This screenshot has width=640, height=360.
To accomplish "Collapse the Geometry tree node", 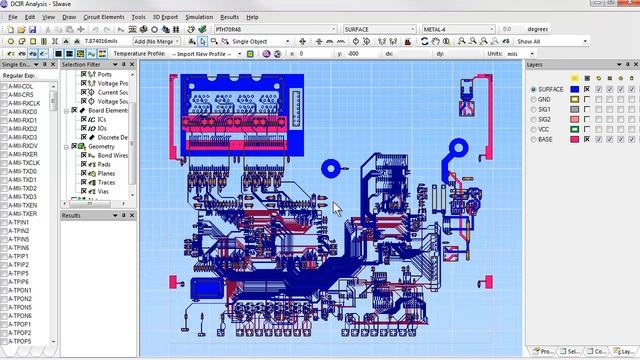I will (66, 147).
